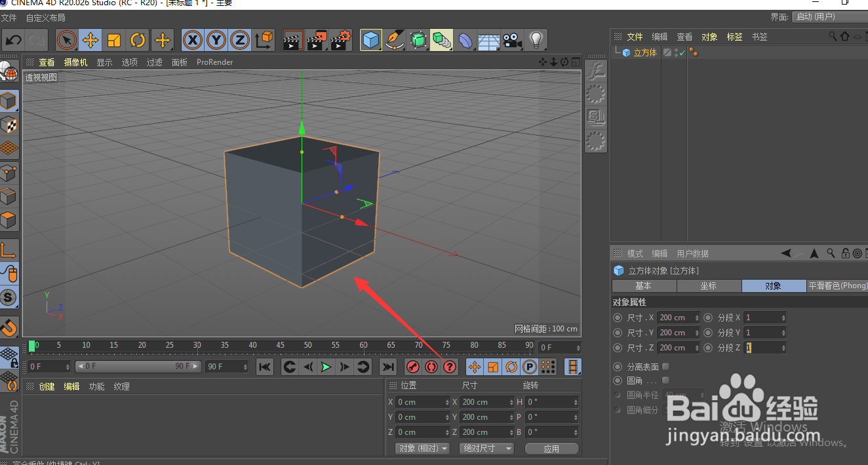Click the Undo arrow icon
868x465 pixels.
[13, 40]
